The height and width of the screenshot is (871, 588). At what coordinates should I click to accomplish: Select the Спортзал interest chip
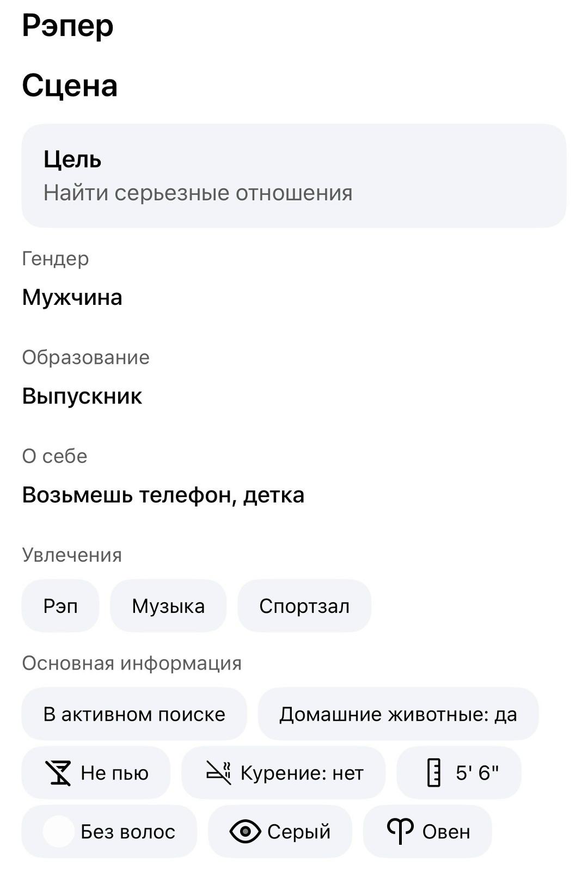click(304, 606)
